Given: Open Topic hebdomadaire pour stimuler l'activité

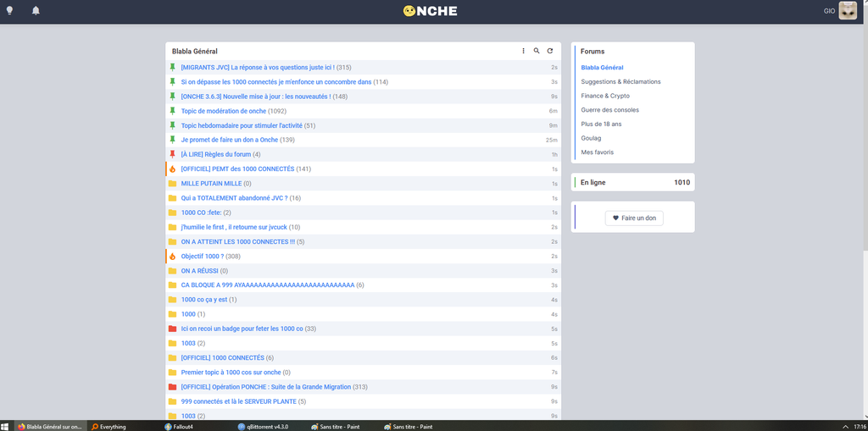Looking at the screenshot, I should point(242,125).
